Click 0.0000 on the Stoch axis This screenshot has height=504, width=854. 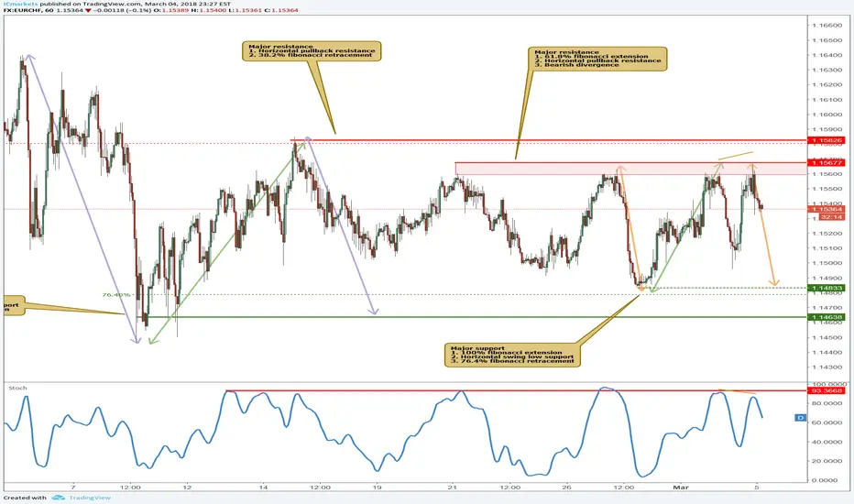click(825, 480)
